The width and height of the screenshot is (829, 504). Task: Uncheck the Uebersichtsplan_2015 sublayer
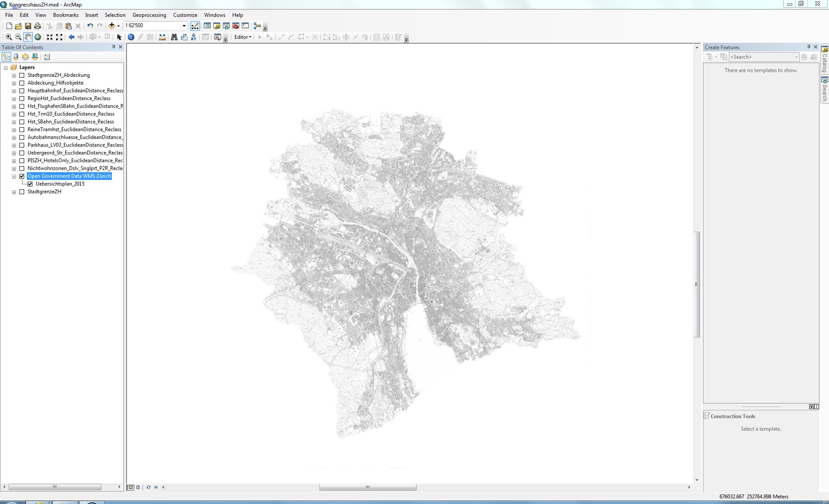tap(30, 184)
